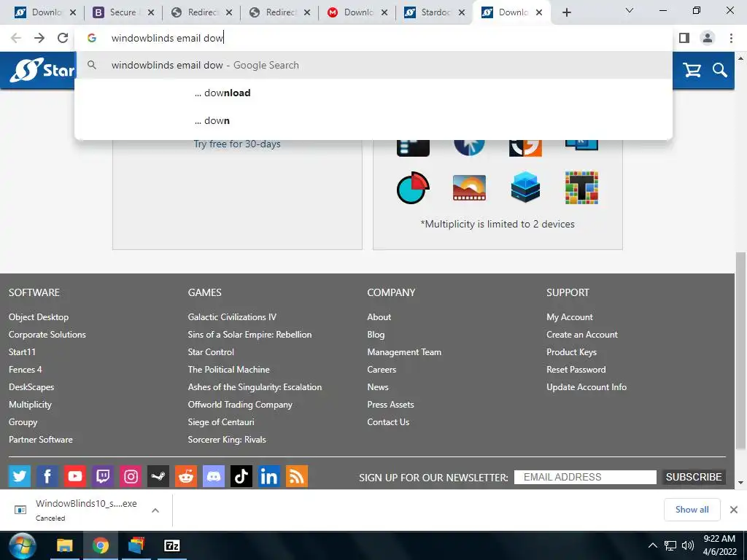Open the Reset Password link
This screenshot has height=560, width=747.
(x=576, y=370)
